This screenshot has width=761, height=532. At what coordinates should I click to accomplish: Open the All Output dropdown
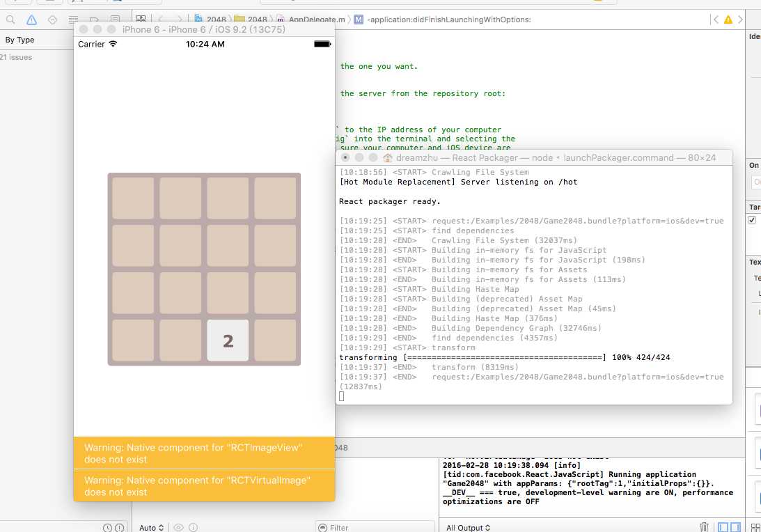pyautogui.click(x=468, y=527)
